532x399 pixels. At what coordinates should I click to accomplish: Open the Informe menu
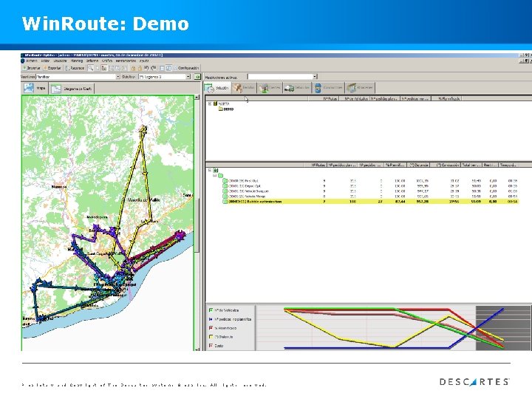point(92,61)
